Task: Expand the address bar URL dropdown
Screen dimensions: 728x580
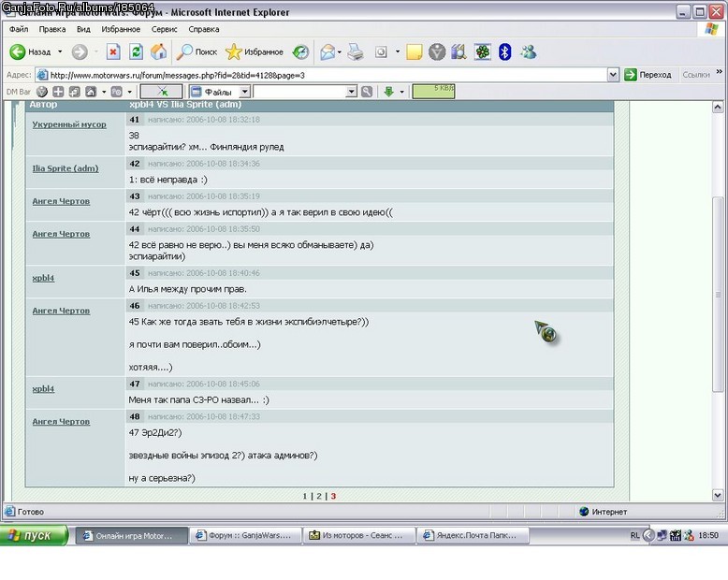Action: (x=613, y=75)
